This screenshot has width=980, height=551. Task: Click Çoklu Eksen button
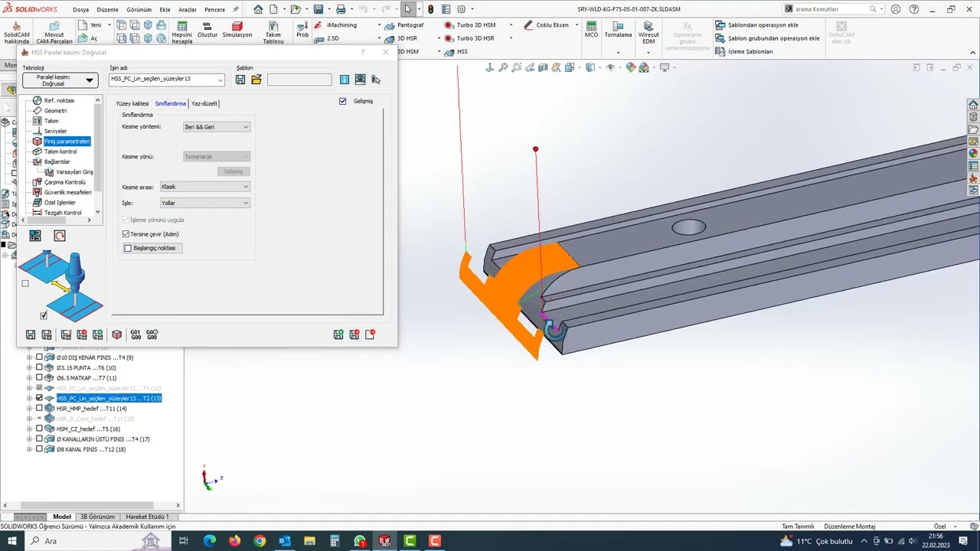546,25
